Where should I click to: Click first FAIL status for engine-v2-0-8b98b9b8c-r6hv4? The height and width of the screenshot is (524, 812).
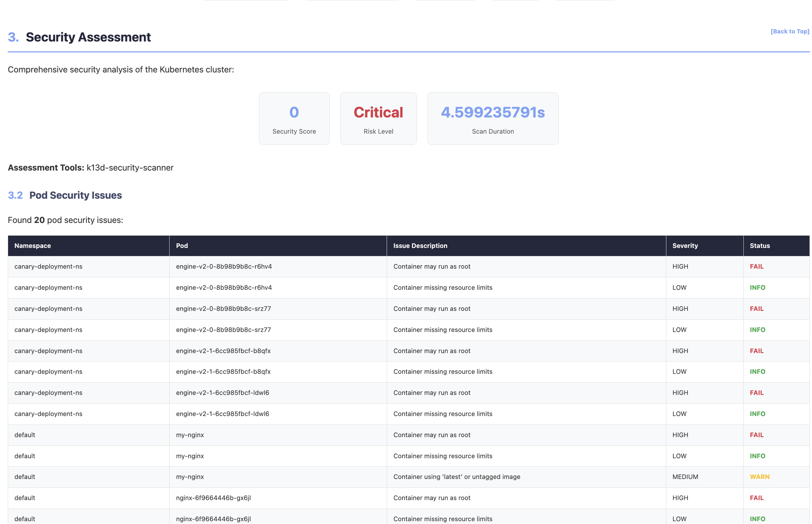[x=756, y=267]
